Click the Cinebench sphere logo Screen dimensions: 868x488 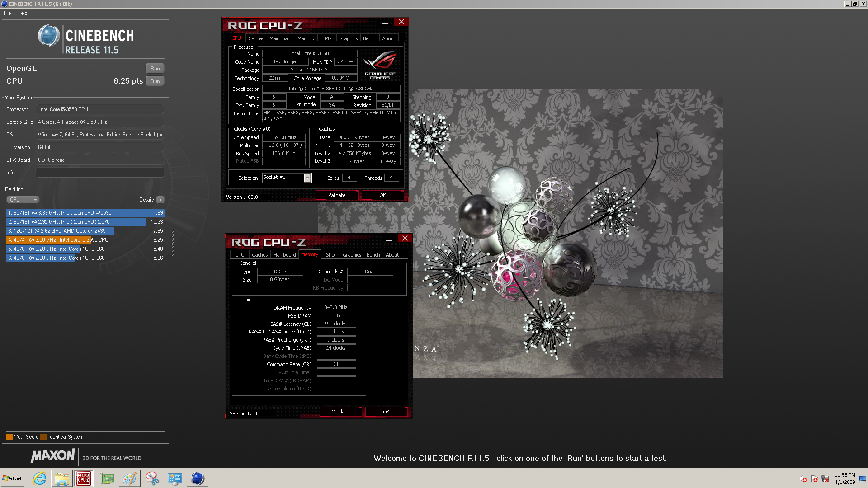tap(49, 36)
